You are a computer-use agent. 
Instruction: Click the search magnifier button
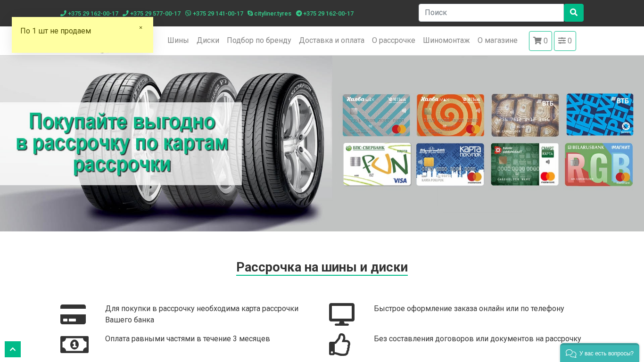pyautogui.click(x=574, y=13)
